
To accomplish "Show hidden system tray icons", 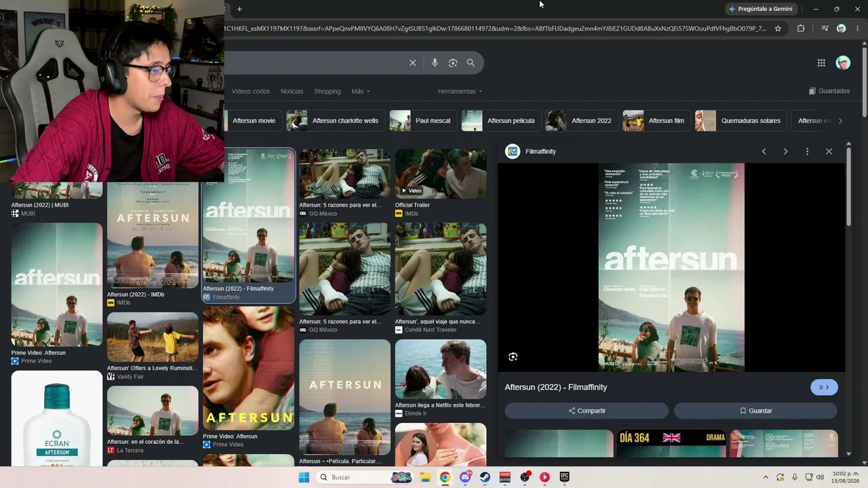I will click(766, 477).
